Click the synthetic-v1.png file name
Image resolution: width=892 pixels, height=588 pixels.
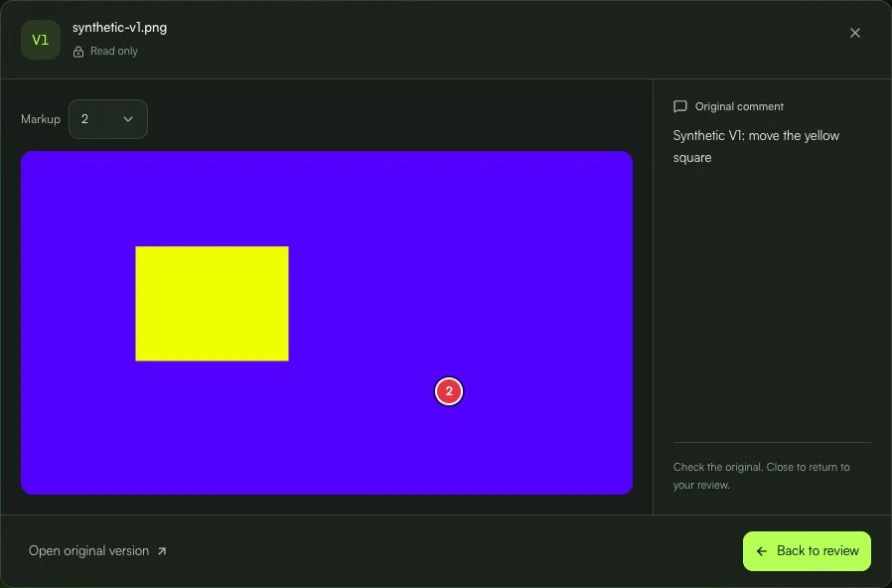(x=119, y=27)
